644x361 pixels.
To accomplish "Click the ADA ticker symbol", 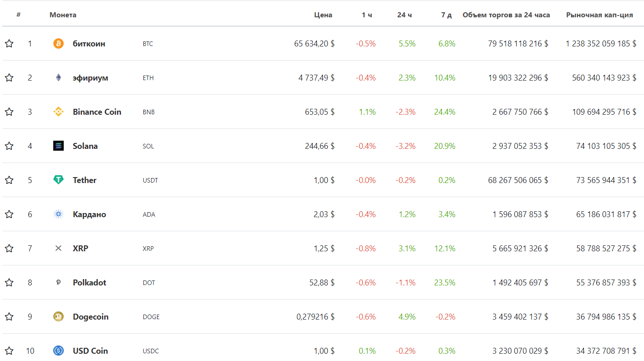I will [149, 215].
